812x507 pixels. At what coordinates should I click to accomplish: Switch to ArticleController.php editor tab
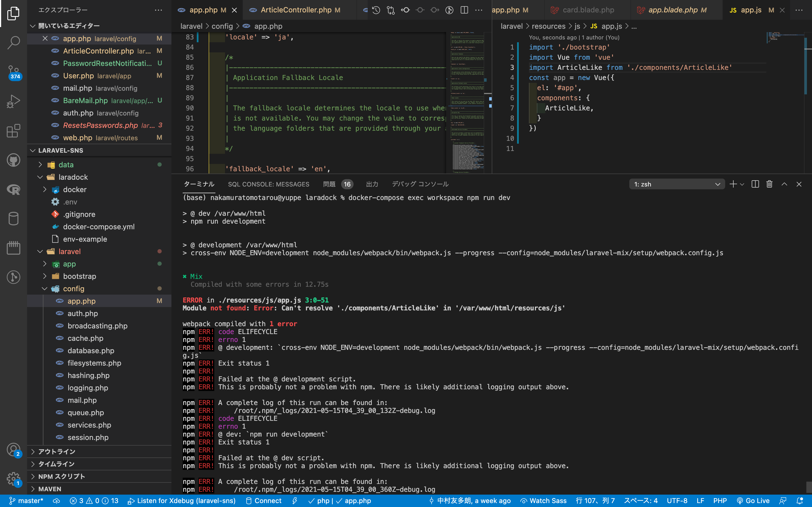click(x=296, y=10)
